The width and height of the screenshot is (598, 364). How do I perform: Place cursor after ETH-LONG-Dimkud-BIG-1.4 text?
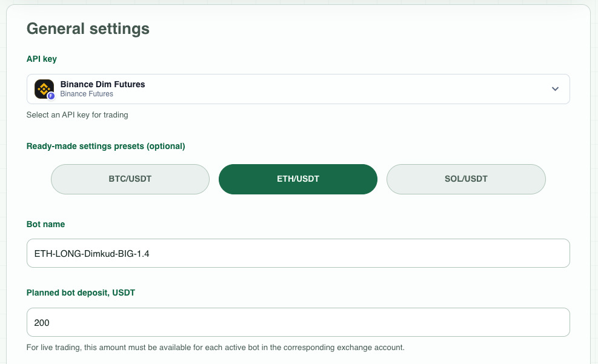point(151,253)
